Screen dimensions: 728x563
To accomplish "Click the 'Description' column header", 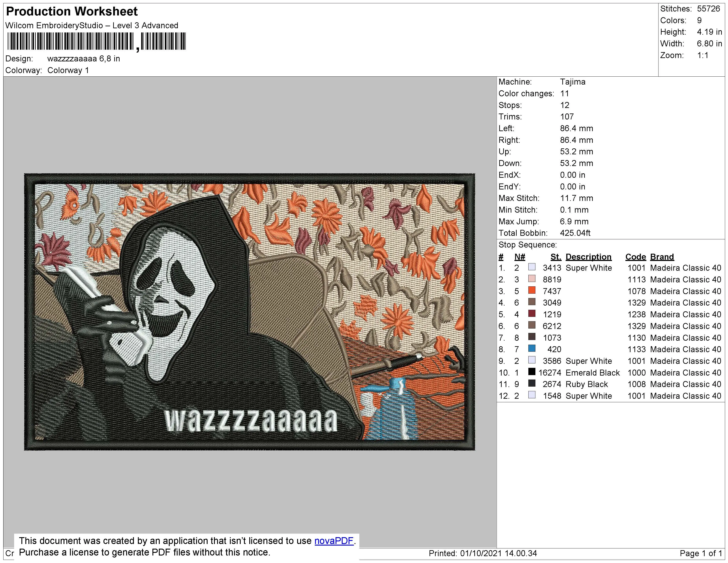I will click(588, 257).
